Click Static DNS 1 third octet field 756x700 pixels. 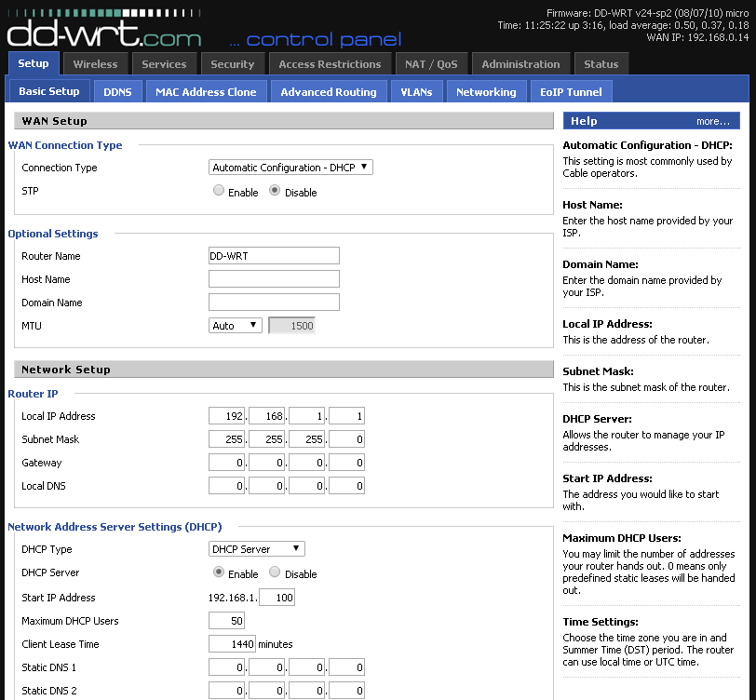[x=306, y=667]
